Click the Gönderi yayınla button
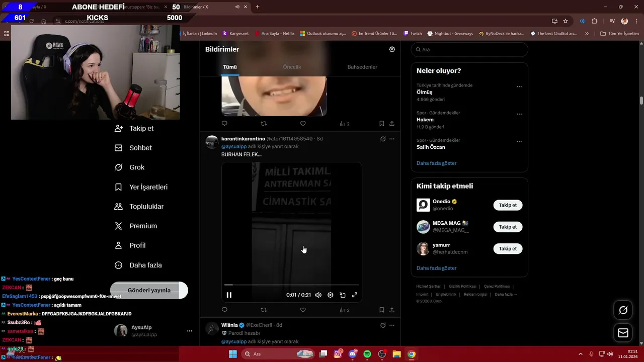The height and width of the screenshot is (362, 644). (x=149, y=290)
